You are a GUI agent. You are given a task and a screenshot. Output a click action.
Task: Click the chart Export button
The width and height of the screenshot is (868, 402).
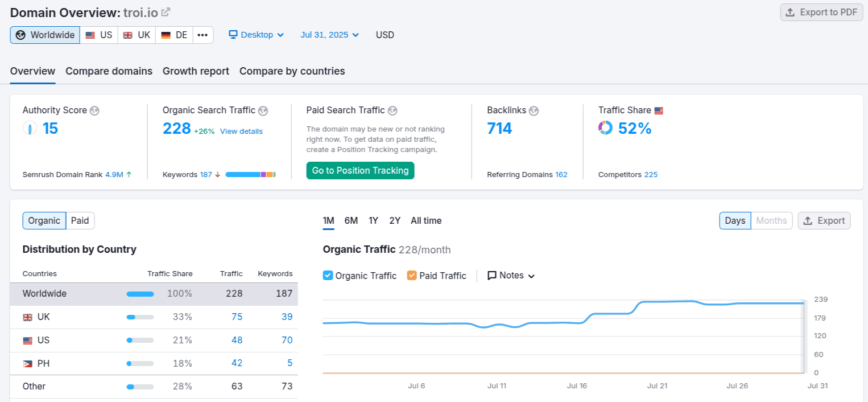pyautogui.click(x=824, y=220)
